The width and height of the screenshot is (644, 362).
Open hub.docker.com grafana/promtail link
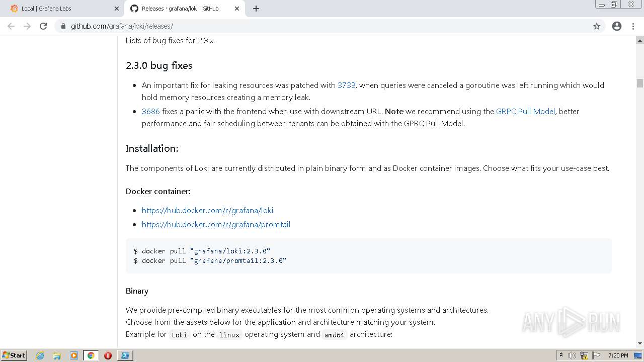coord(216,225)
